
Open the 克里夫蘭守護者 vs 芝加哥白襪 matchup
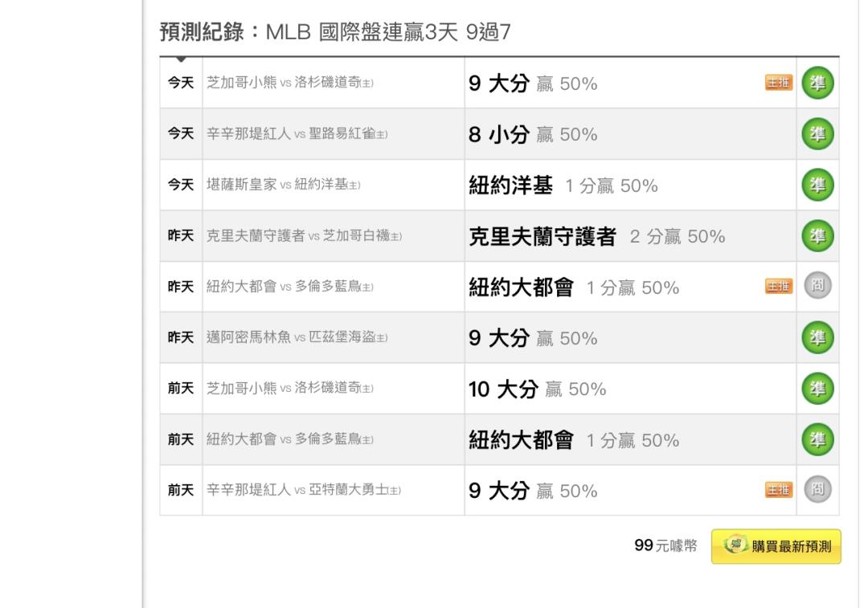(304, 237)
